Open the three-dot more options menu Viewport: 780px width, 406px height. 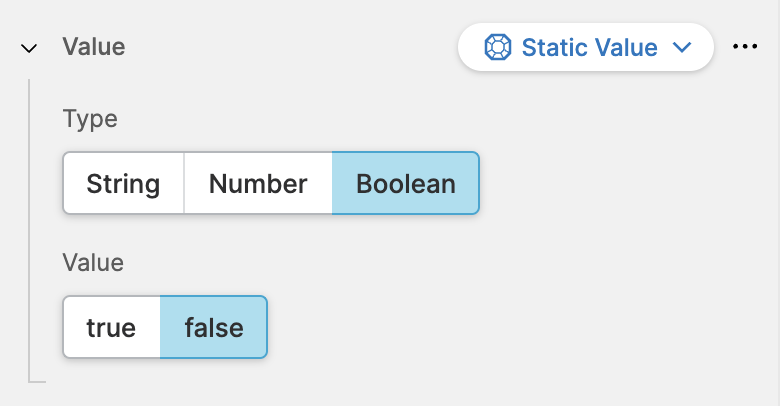[x=745, y=47]
